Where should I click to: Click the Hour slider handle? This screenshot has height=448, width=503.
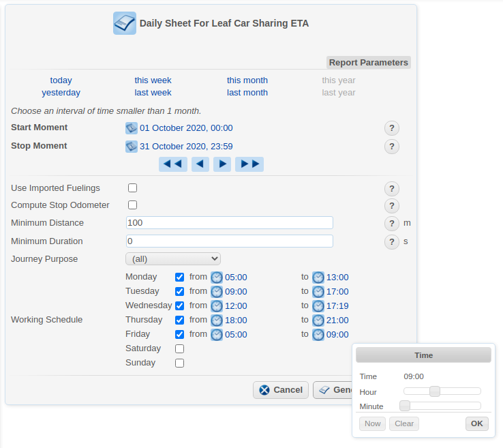(x=434, y=391)
